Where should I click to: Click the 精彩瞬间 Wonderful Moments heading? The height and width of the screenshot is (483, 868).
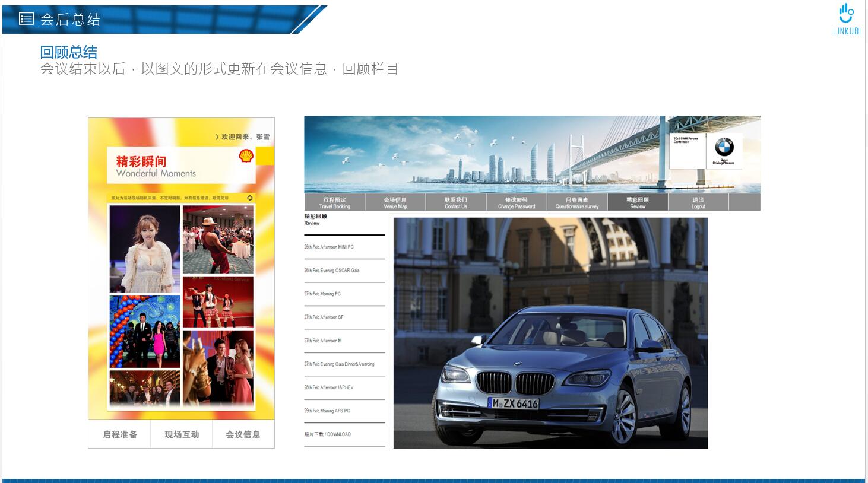tap(156, 166)
